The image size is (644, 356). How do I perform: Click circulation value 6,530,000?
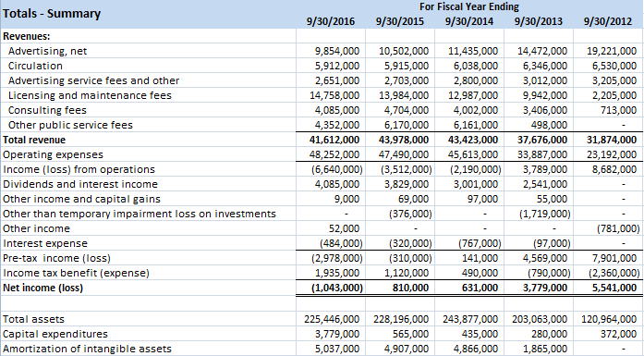coord(614,66)
